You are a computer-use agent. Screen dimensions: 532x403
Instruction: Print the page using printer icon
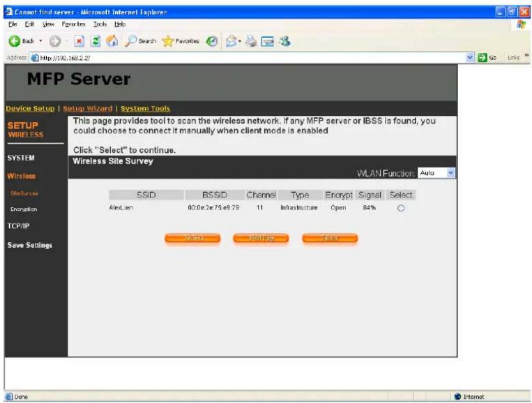[251, 41]
